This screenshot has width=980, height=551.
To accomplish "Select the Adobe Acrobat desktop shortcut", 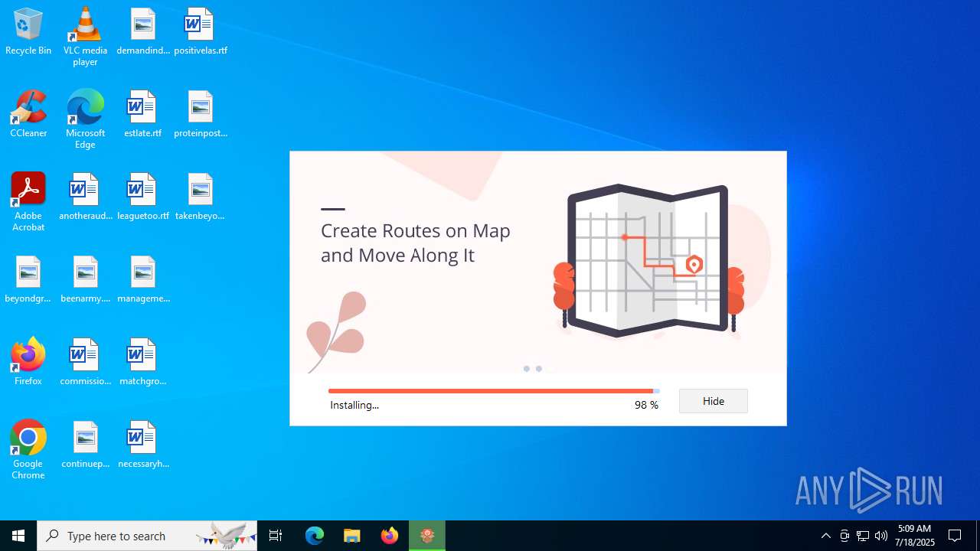I will coord(28,202).
